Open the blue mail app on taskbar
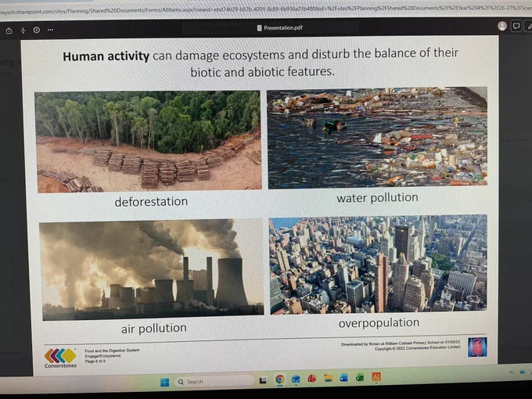Image resolution: width=532 pixels, height=399 pixels. (296, 379)
